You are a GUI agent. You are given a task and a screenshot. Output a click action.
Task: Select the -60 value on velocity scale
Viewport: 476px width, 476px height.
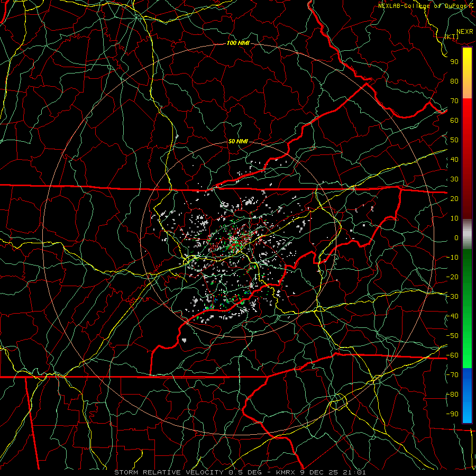[452, 355]
